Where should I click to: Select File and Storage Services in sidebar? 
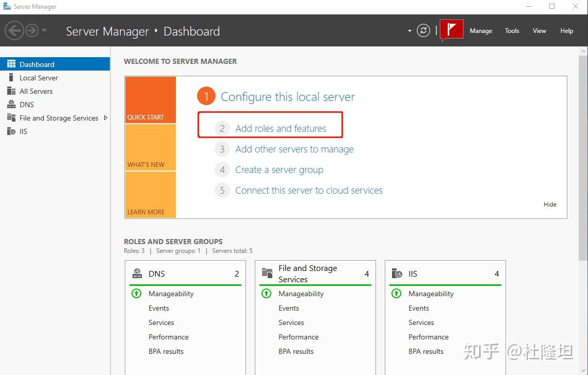(x=55, y=118)
